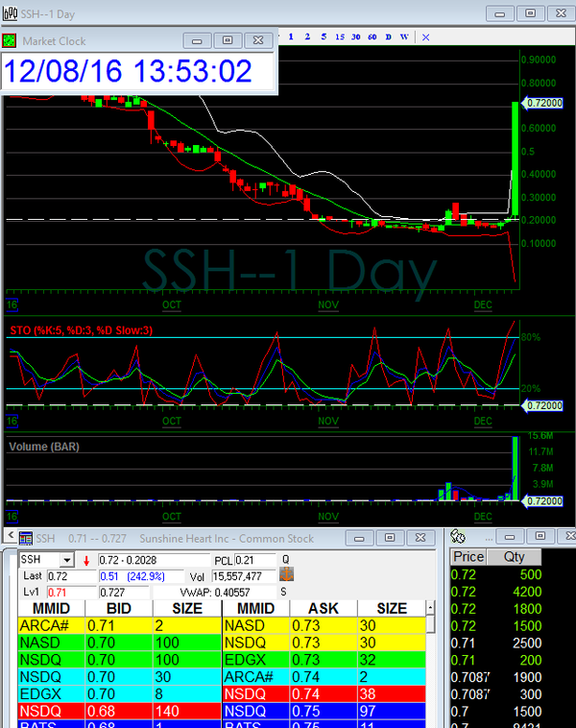Screen dimensions: 576x728
Task: Click the red down arrow indicator
Action: pyautogui.click(x=85, y=560)
